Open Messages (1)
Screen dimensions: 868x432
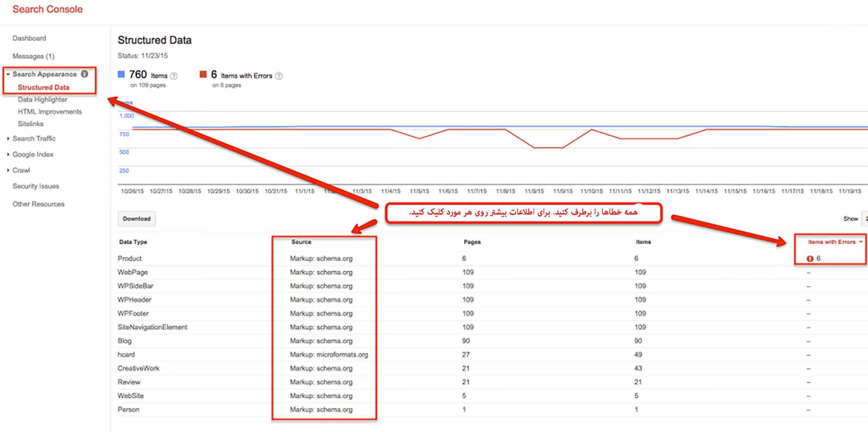pos(33,56)
